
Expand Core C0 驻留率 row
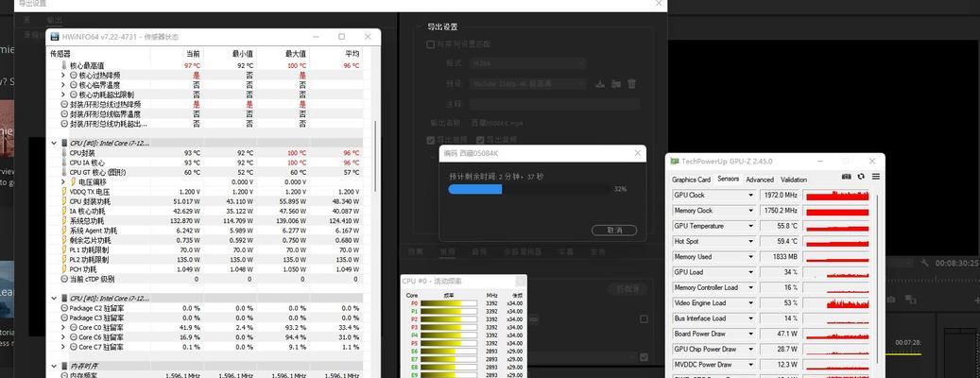[x=63, y=328]
